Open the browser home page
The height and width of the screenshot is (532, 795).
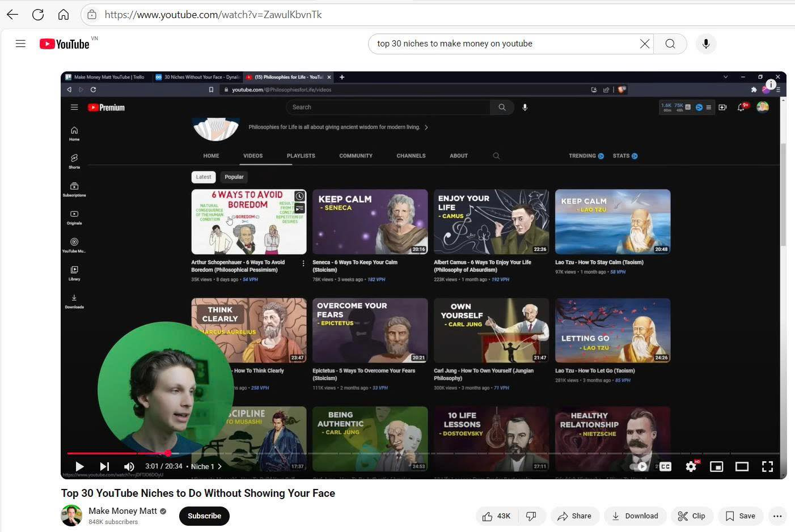click(64, 15)
